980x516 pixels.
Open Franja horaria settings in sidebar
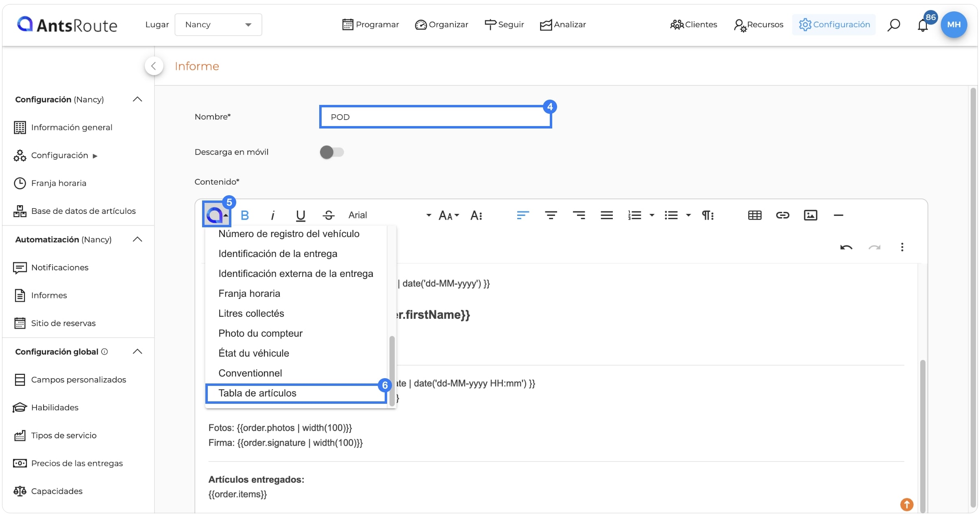pyautogui.click(x=50, y=183)
